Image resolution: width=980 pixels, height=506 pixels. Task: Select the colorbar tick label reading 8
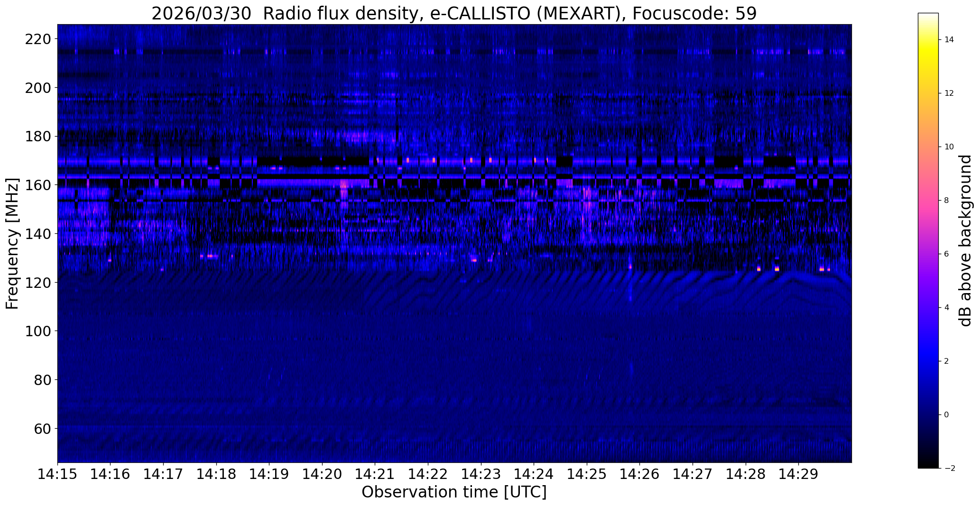[947, 201]
